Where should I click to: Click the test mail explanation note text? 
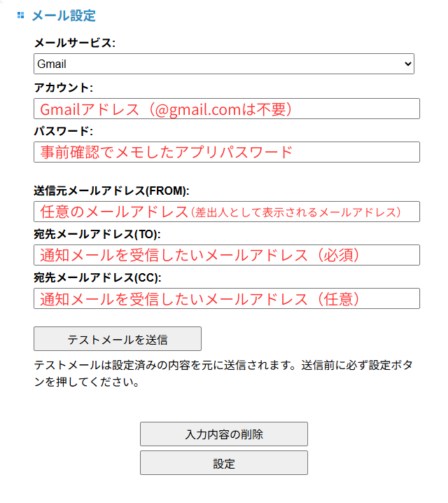[x=223, y=373]
